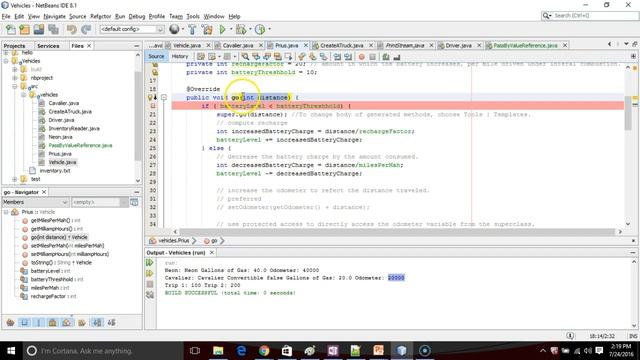Click the Projects tree vertical scrollbar
Screen dimensions: 640x360
click(138, 116)
